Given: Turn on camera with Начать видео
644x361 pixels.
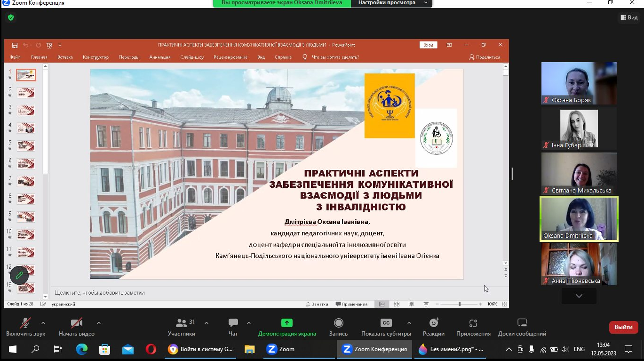Looking at the screenshot, I should [x=76, y=327].
